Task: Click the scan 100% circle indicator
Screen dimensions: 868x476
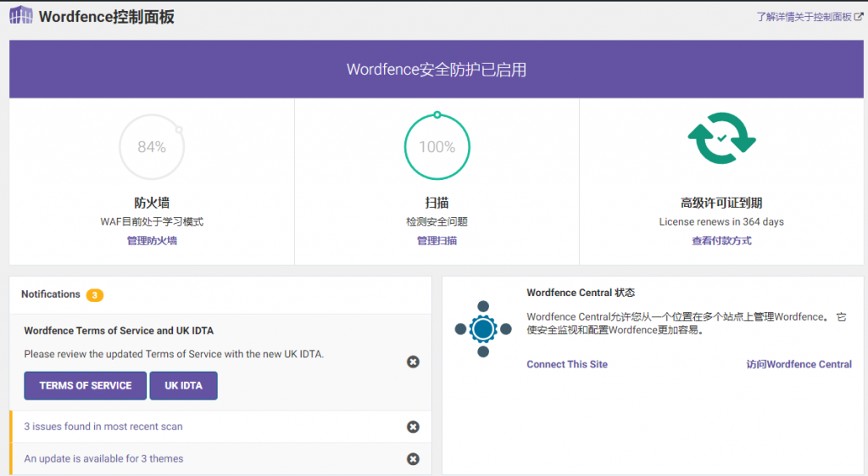Action: pos(437,147)
